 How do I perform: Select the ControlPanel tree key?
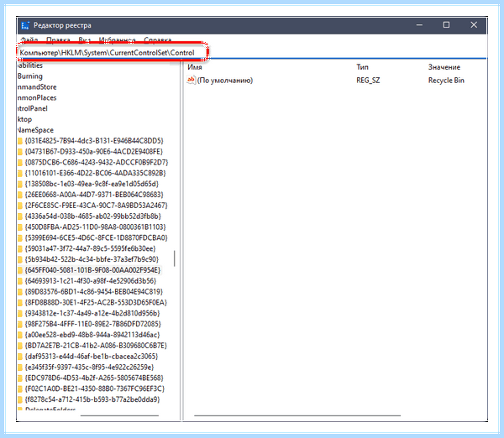click(x=33, y=108)
